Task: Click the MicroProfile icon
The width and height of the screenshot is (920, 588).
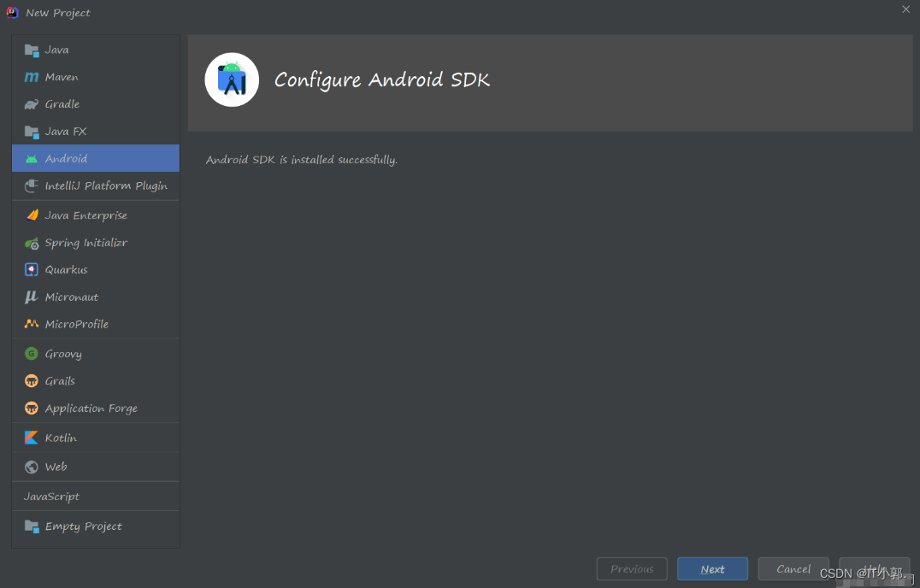Action: pyautogui.click(x=32, y=324)
